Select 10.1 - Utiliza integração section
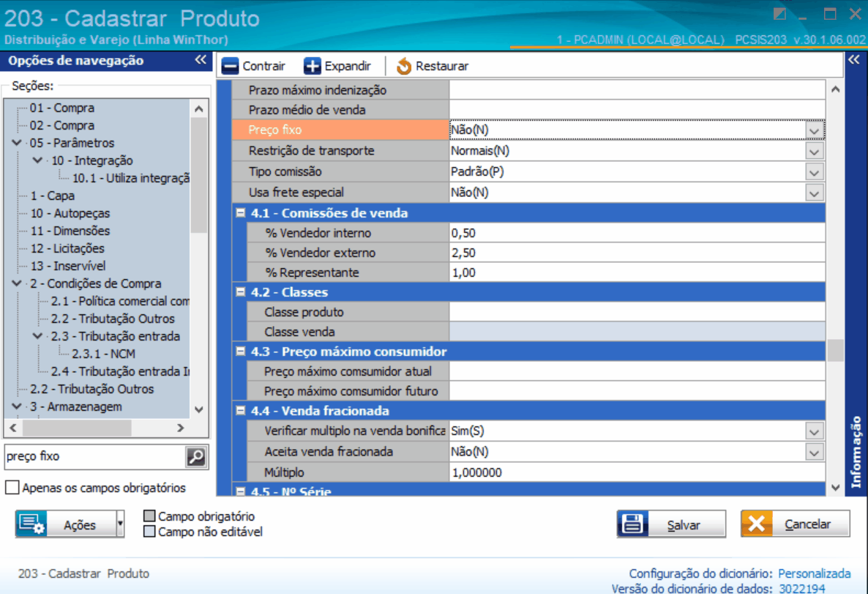 click(x=131, y=178)
